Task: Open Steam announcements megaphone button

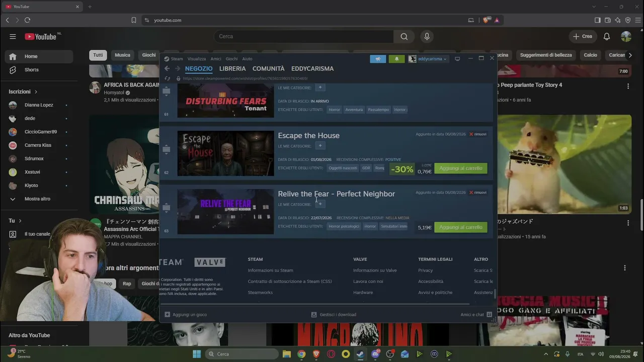Action: (378, 59)
